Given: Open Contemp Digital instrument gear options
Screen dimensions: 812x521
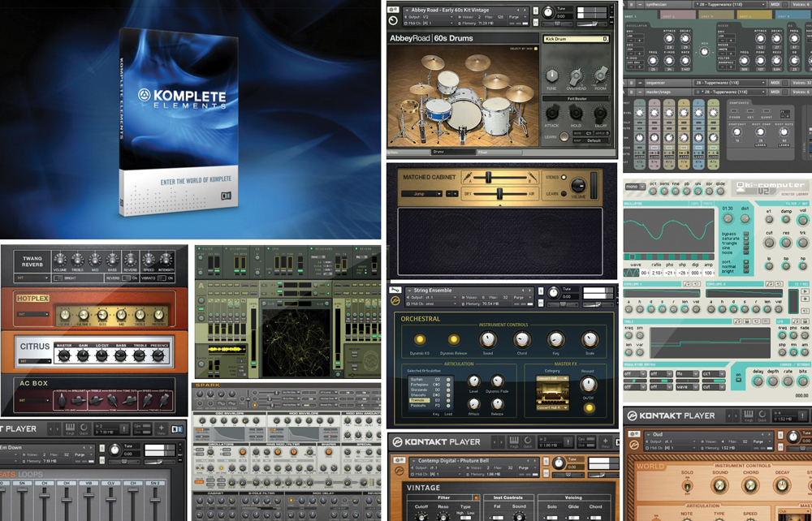Looking at the screenshot, I should tap(399, 460).
